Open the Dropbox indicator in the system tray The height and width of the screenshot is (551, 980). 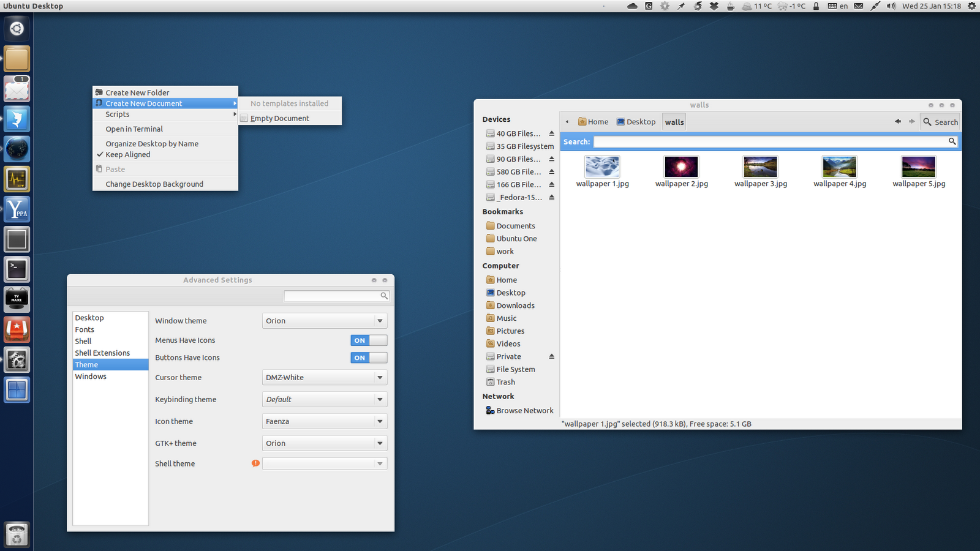(x=715, y=6)
